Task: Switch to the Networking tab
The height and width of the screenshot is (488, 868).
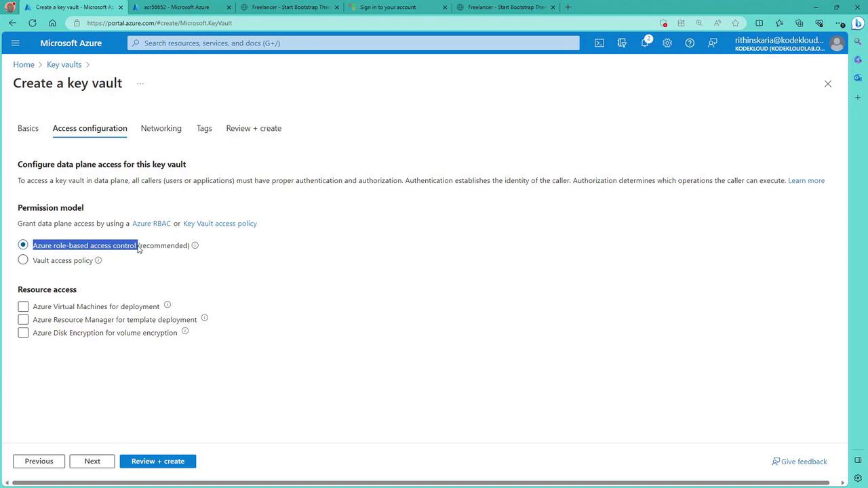Action: 161,128
